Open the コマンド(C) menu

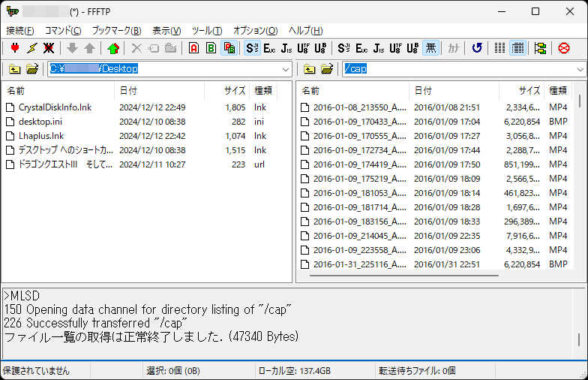pyautogui.click(x=63, y=30)
